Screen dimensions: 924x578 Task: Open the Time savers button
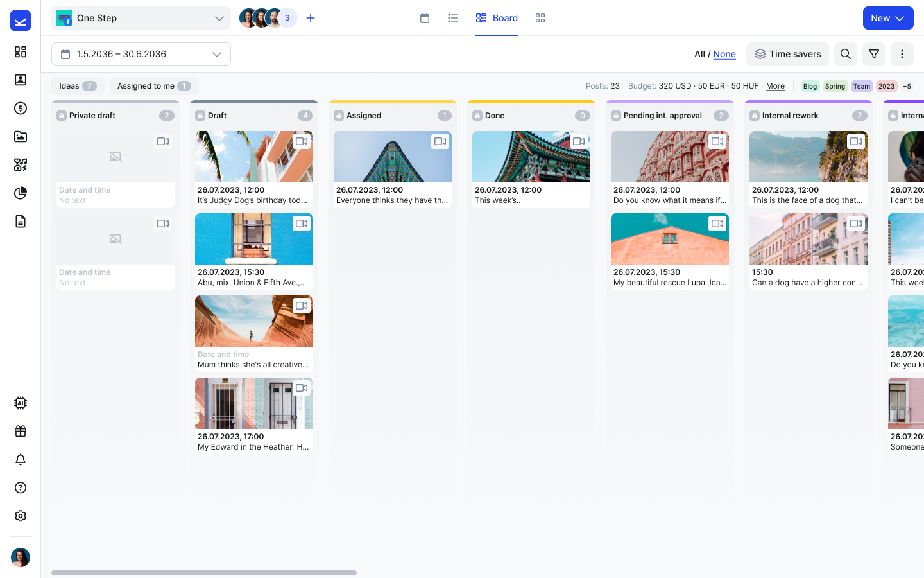point(787,54)
